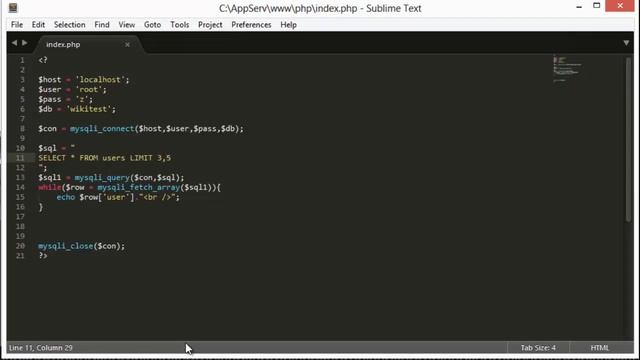This screenshot has width=640, height=360.
Task: Open the Tab Size: 4 selector
Action: [x=538, y=348]
